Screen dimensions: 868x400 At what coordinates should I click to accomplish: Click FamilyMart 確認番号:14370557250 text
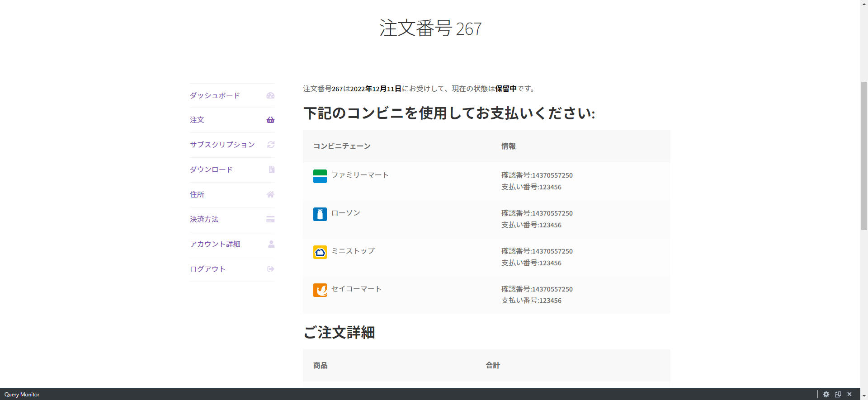point(537,175)
